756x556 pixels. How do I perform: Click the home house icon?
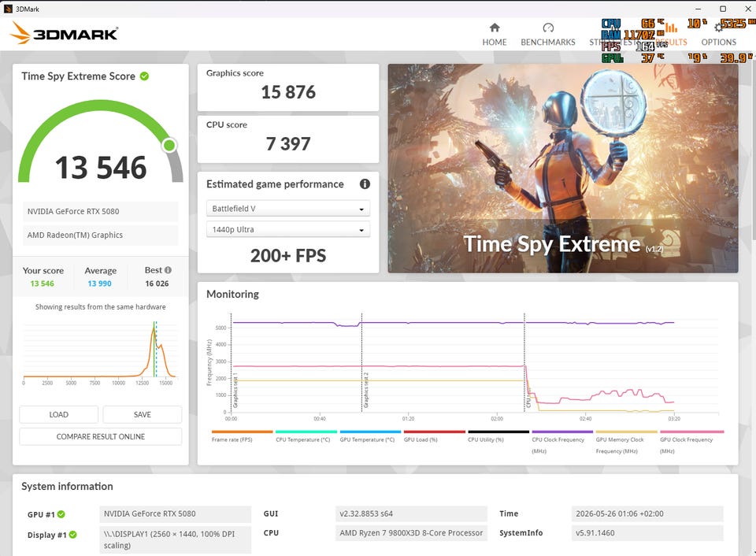pyautogui.click(x=495, y=28)
